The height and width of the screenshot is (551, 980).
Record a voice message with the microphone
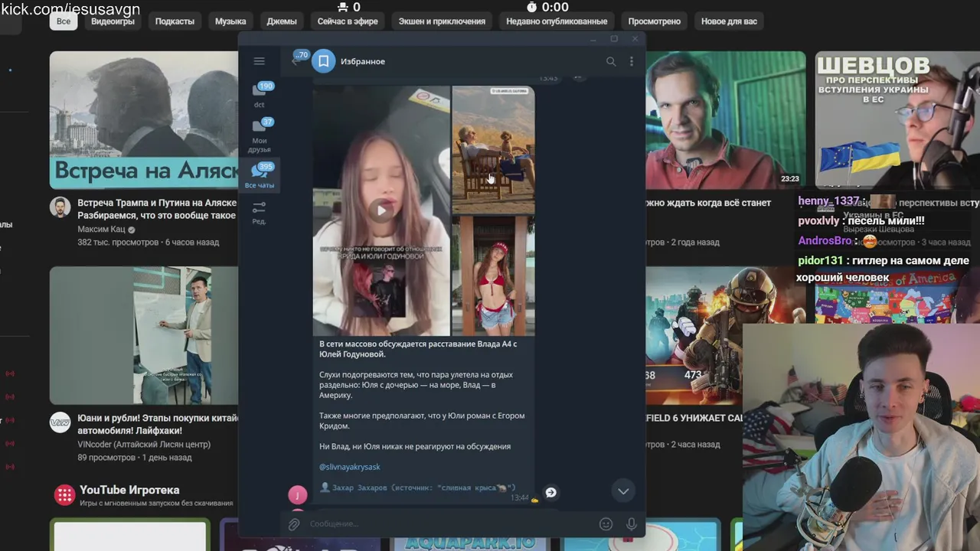[632, 524]
